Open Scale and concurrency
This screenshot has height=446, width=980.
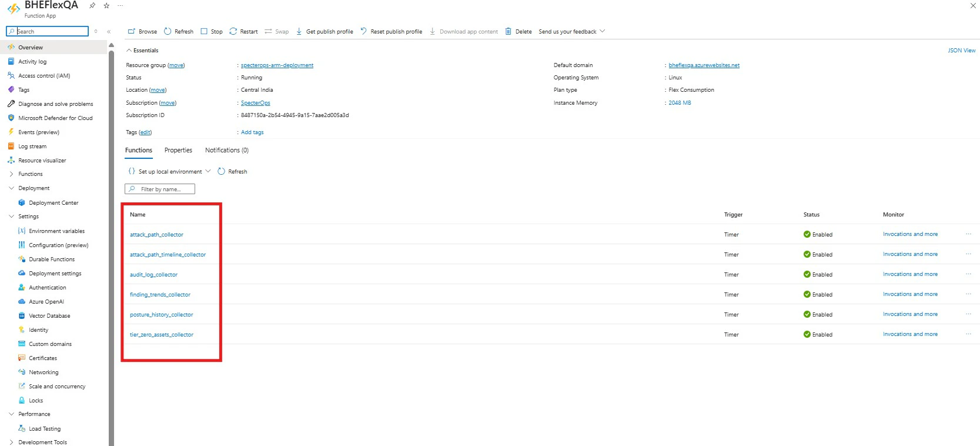[x=57, y=386]
